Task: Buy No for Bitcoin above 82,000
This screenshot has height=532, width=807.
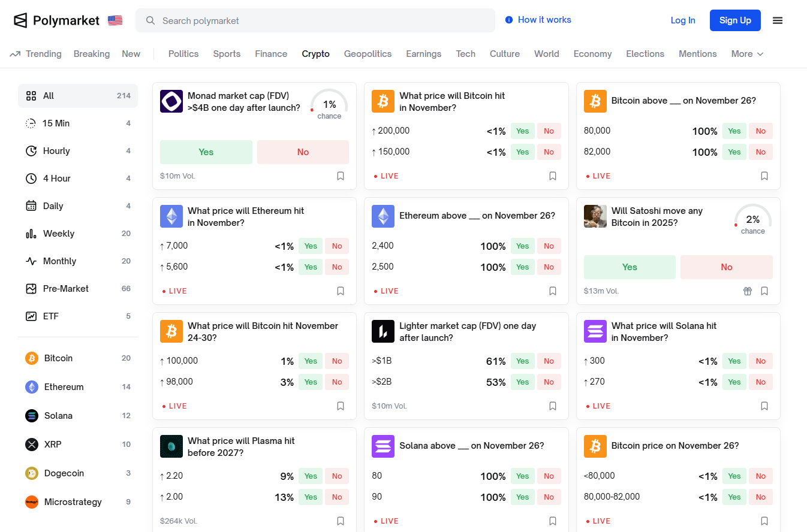Action: (761, 152)
